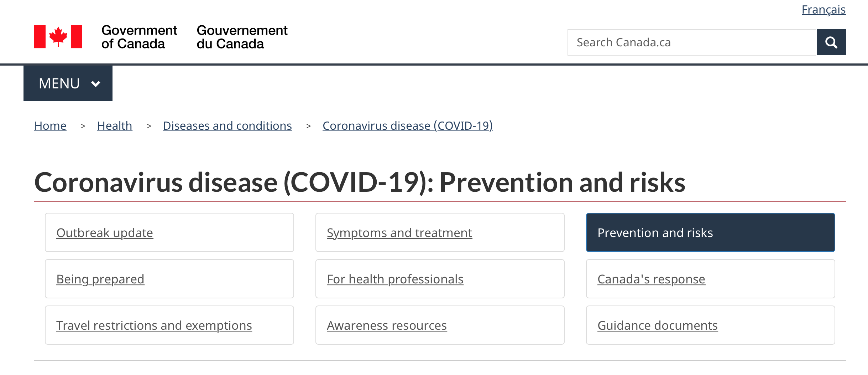
Task: Open Guidance documents
Action: pos(711,325)
